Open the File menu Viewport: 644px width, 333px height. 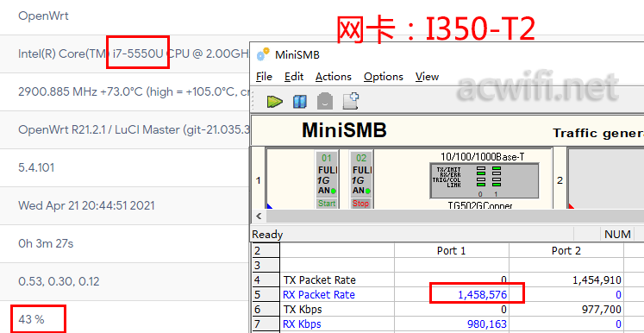coord(264,77)
